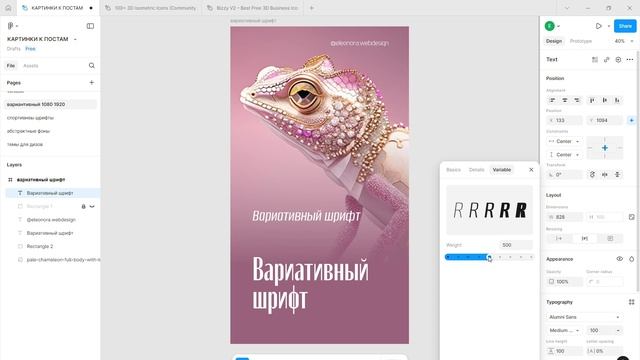Flip horizontal icon in Transform row
Image resolution: width=640 pixels, height=360 pixels.
coord(605,175)
